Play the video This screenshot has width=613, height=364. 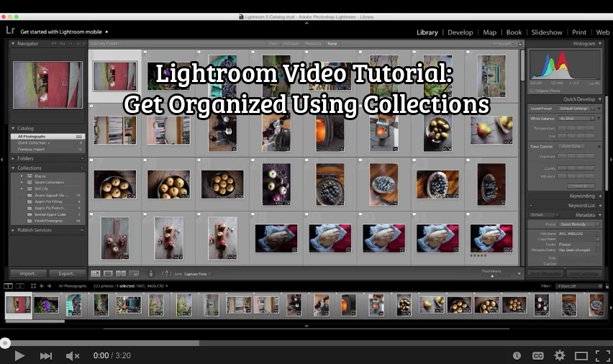pyautogui.click(x=19, y=356)
